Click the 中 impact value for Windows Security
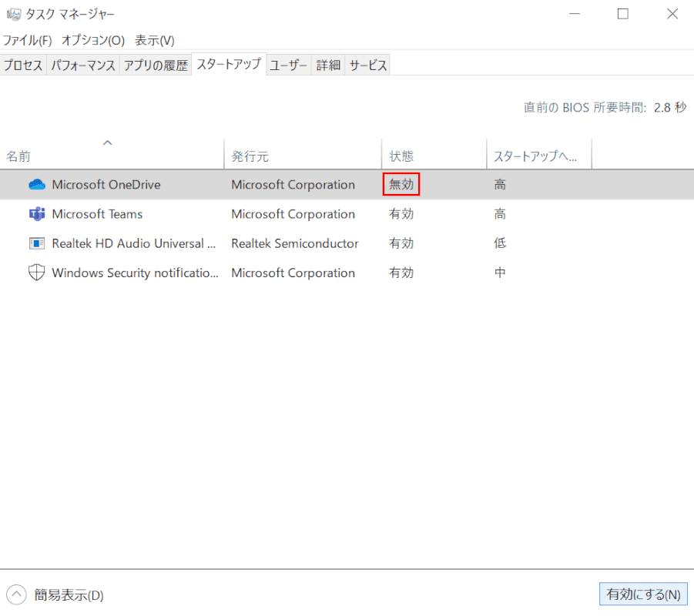This screenshot has height=616, width=694. [x=500, y=273]
